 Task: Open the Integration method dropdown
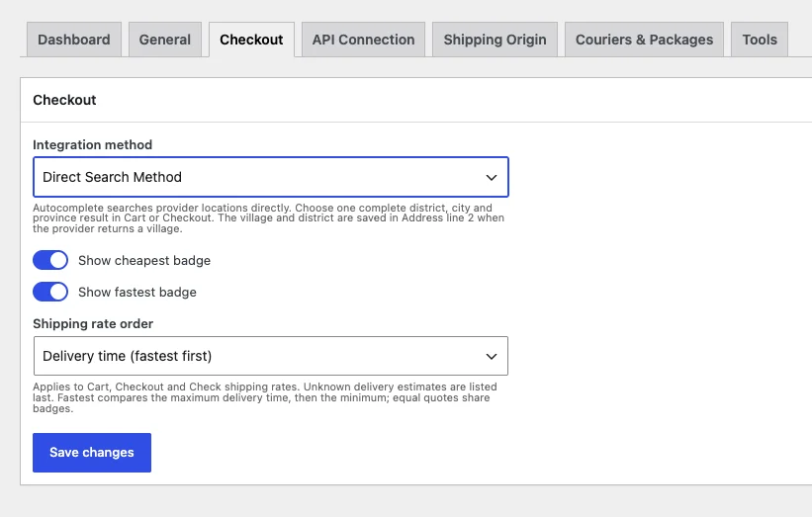pyautogui.click(x=270, y=177)
